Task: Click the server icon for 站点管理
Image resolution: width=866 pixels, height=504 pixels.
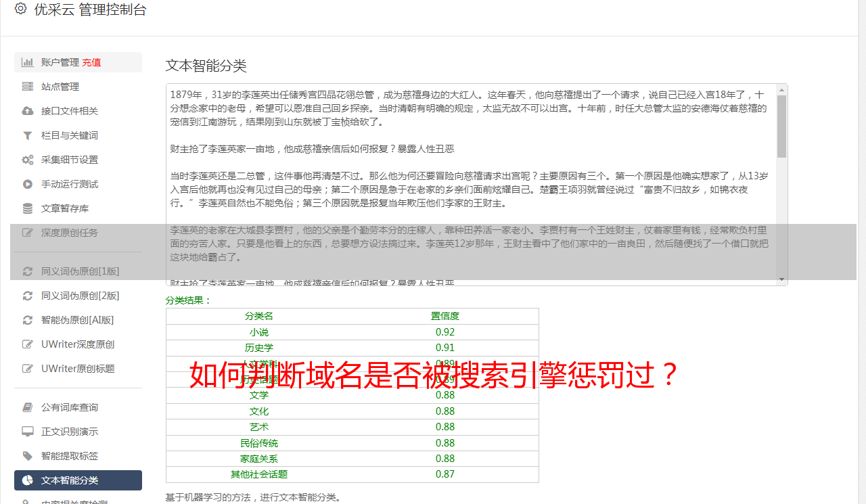Action: point(28,87)
